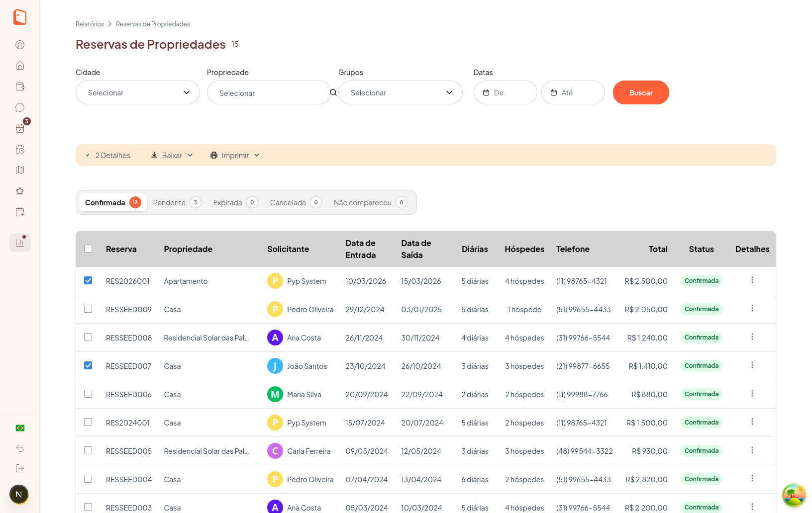812x513 pixels.
Task: Switch to the Cancelada tab
Action: click(296, 202)
